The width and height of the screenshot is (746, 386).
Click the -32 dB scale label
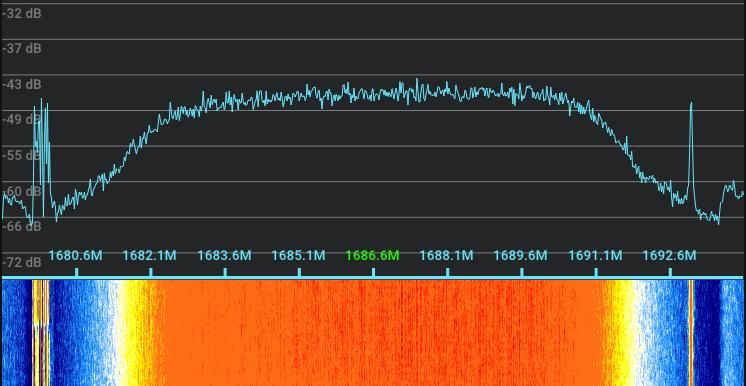pos(22,13)
